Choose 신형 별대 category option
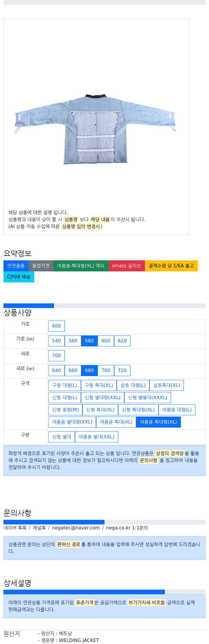This screenshot has height=644, width=209. [62, 437]
